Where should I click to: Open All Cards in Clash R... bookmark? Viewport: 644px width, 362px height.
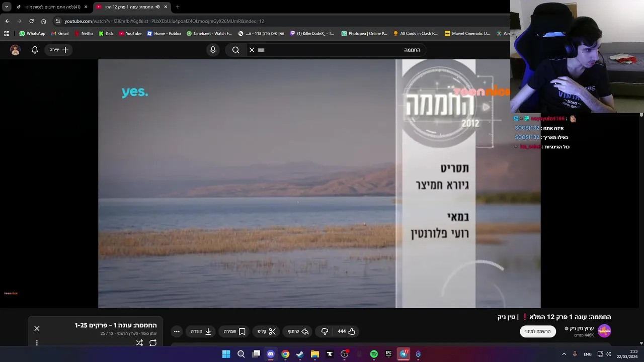click(415, 34)
